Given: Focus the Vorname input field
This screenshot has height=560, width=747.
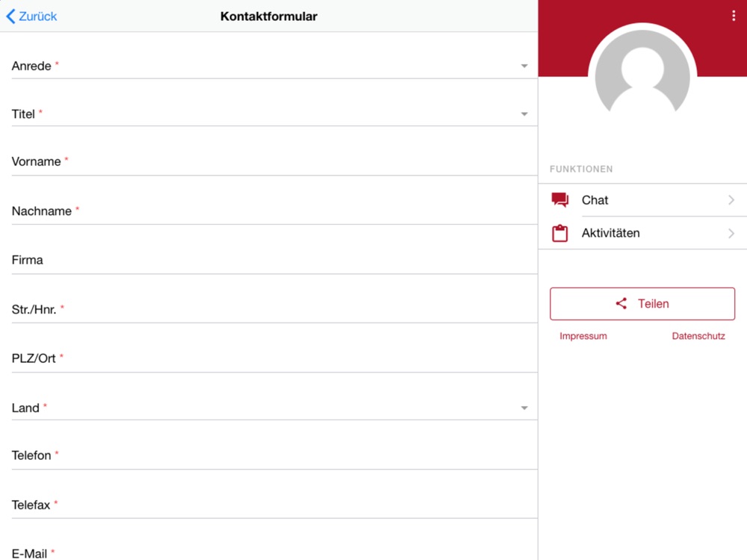Looking at the screenshot, I should click(x=274, y=161).
